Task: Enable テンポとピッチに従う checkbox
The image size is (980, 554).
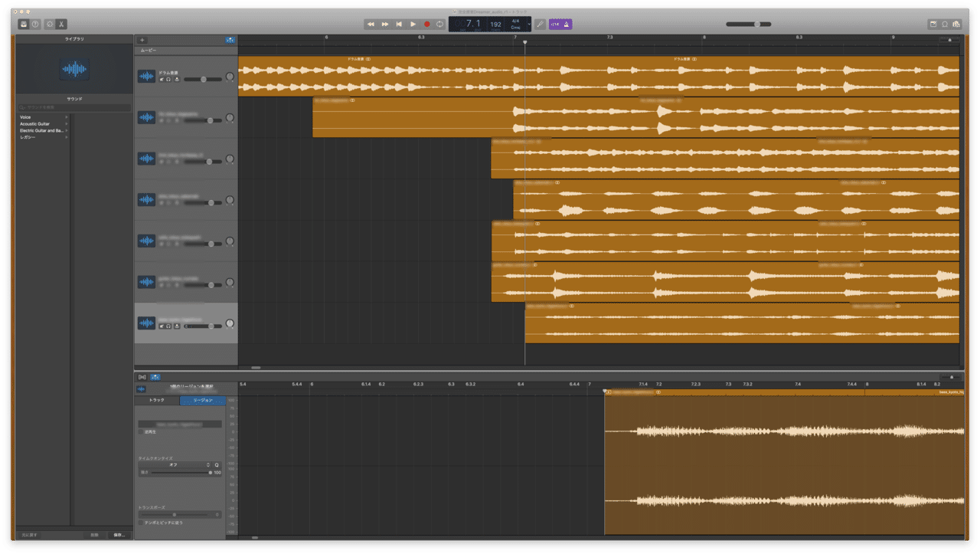Action: coord(142,523)
